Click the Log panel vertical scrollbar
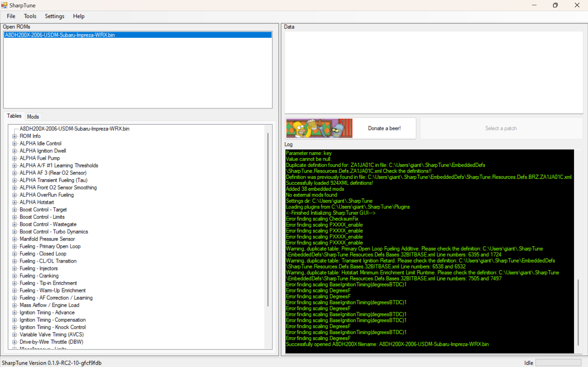The width and height of the screenshot is (588, 367). click(x=578, y=312)
